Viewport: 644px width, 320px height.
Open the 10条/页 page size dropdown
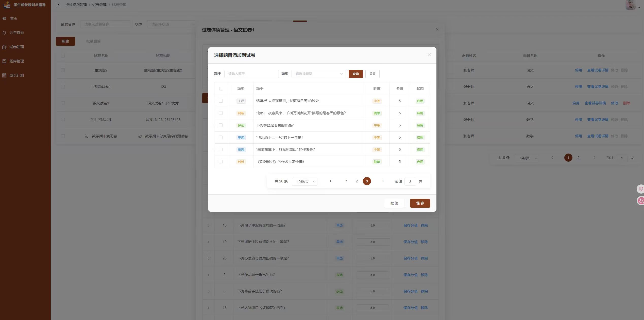coord(305,182)
